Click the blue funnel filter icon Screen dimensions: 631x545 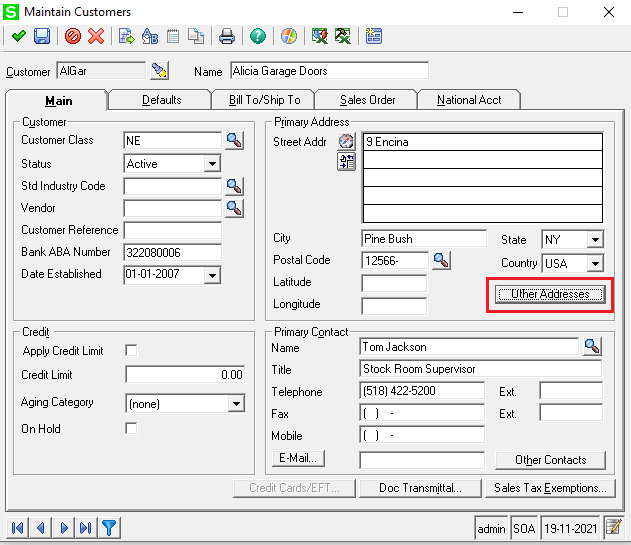(x=109, y=528)
